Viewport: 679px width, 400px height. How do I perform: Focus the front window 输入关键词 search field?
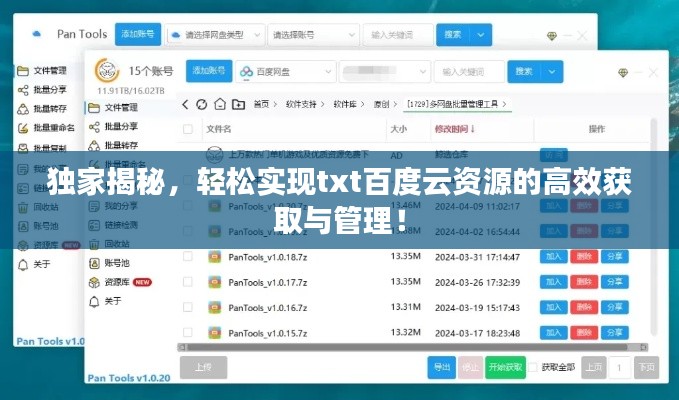point(469,71)
